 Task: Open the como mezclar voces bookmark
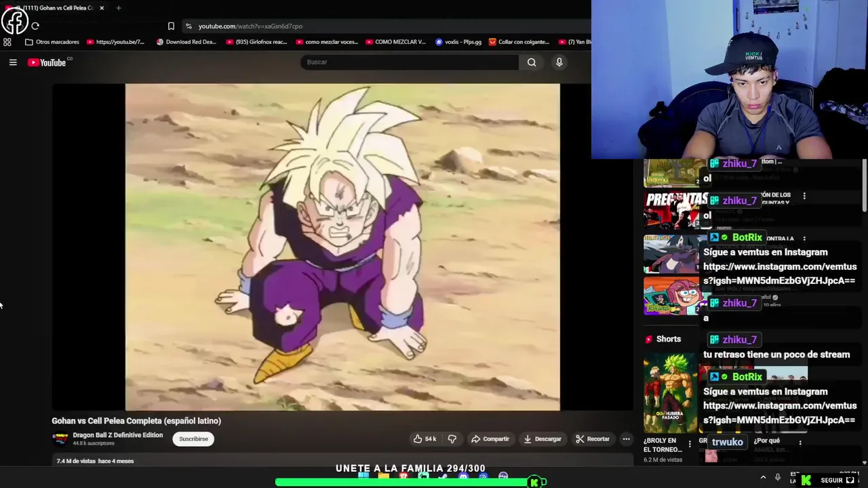(x=327, y=42)
